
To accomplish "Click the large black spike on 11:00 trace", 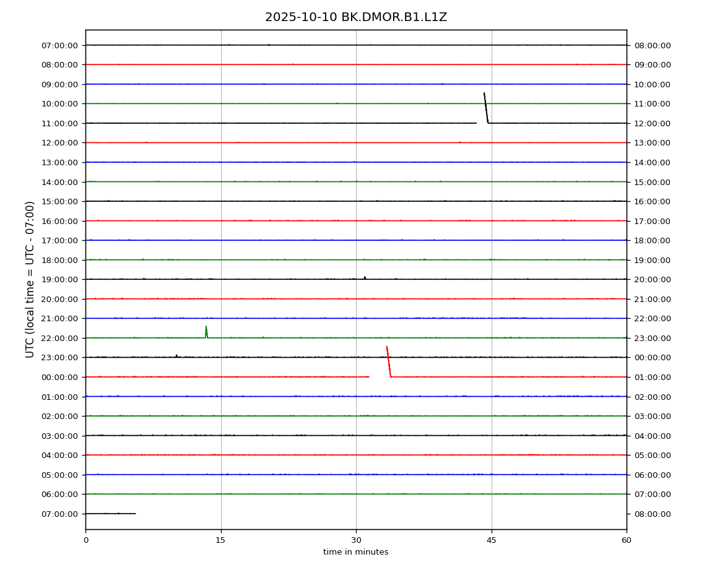I will pos(485,106).
